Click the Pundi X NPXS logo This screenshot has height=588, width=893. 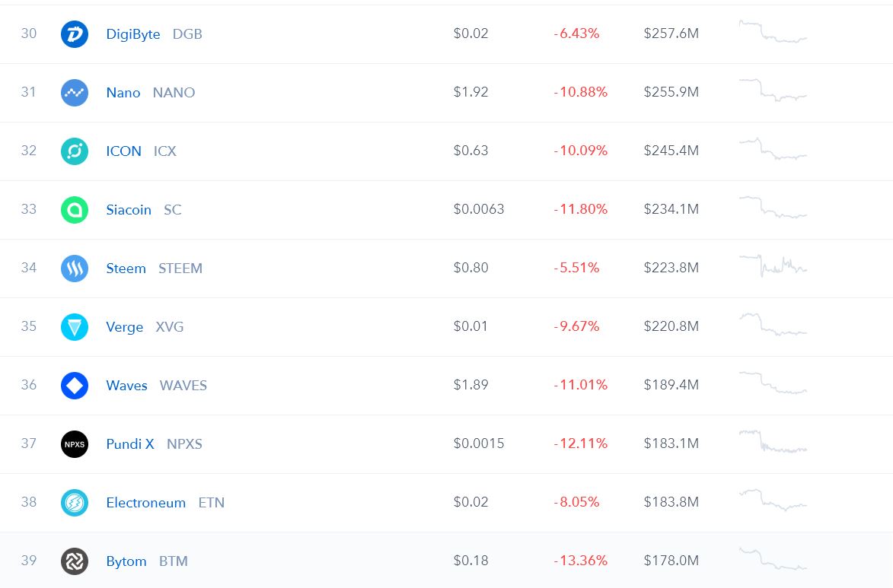coord(75,444)
